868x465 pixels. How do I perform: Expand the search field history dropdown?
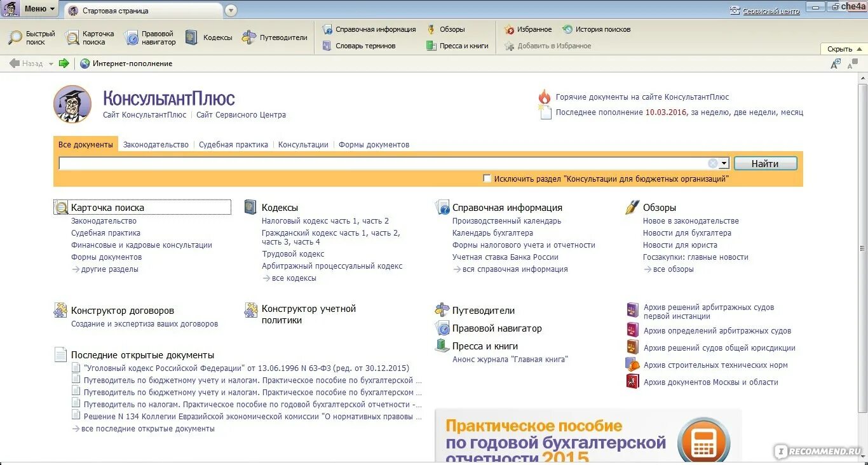(724, 163)
